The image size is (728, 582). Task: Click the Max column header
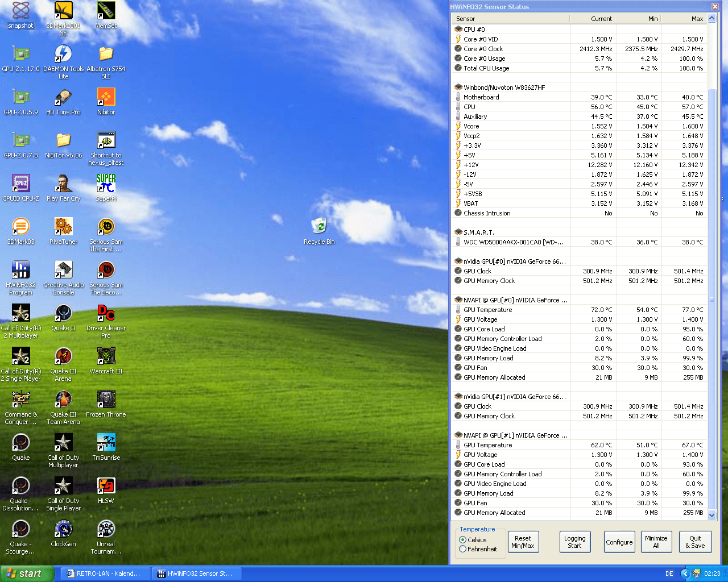(x=684, y=19)
